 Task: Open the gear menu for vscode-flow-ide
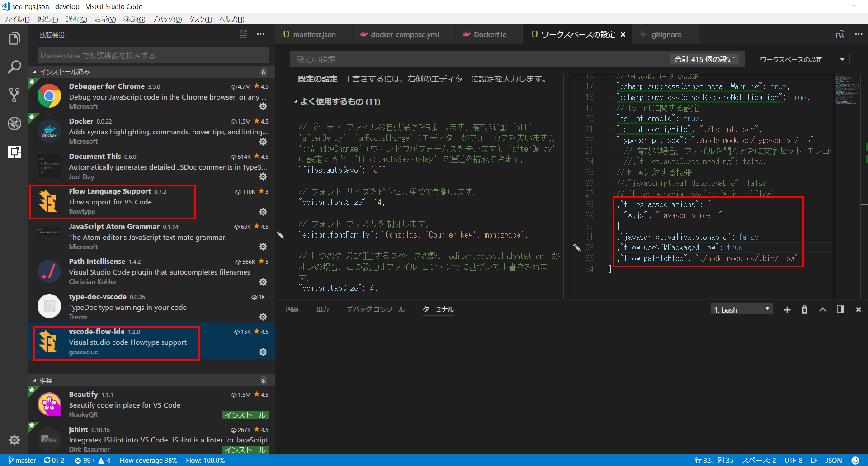tap(263, 352)
